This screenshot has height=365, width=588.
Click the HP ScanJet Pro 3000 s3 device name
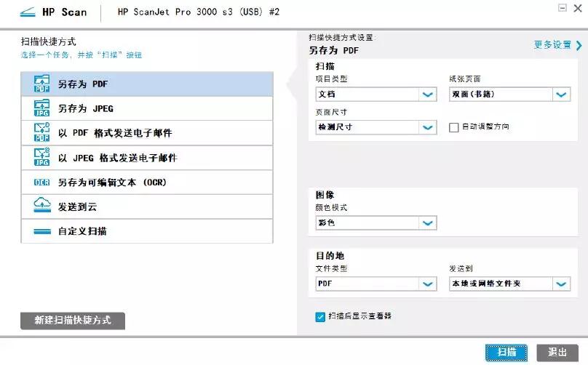pos(199,12)
